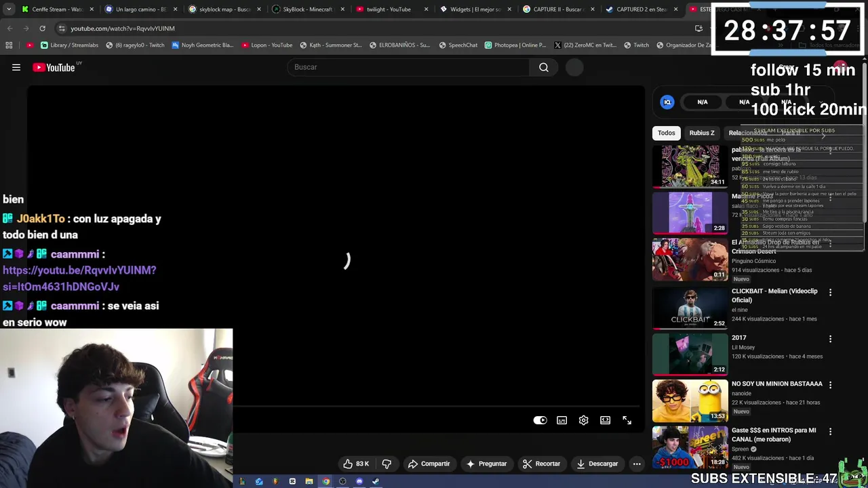Open Photopea Online bookmark
Viewport: 868px width, 488px height.
pos(515,45)
